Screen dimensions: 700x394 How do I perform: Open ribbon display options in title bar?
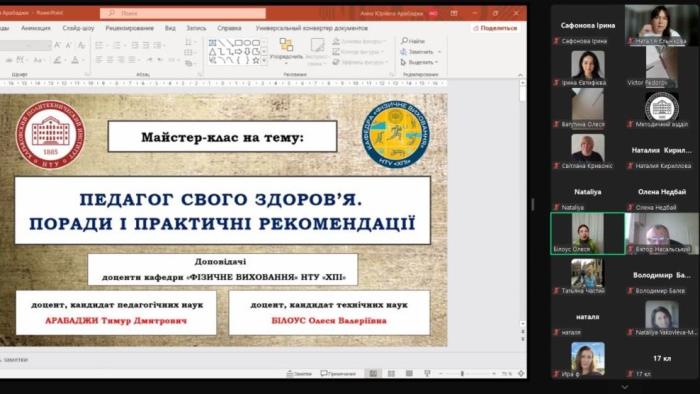[x=454, y=13]
